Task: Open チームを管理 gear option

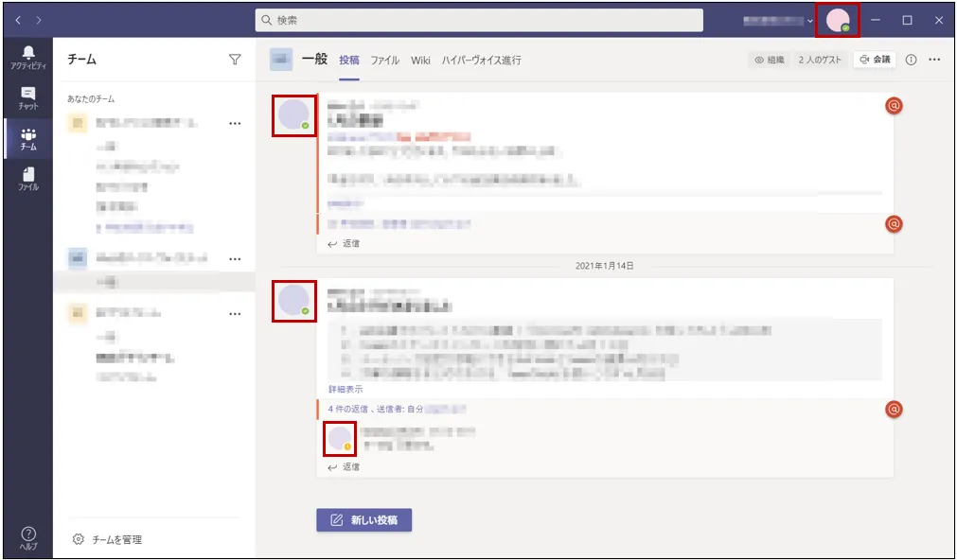Action: (108, 539)
